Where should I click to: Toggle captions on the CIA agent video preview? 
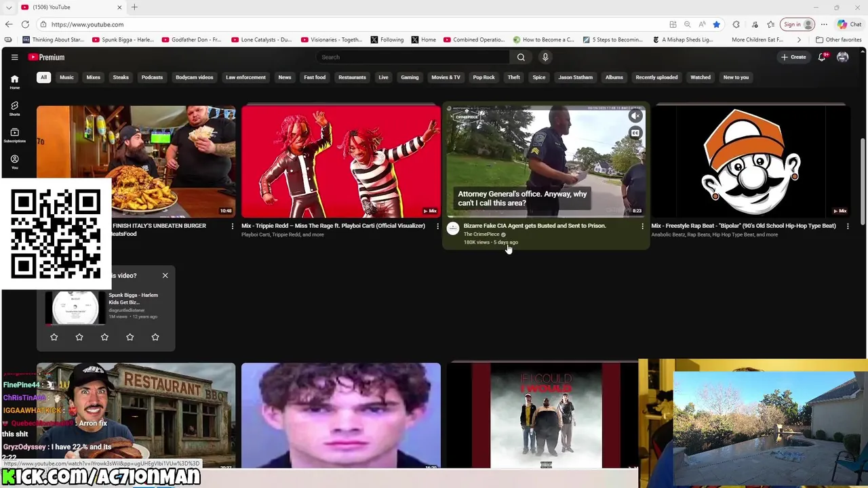[x=635, y=133]
